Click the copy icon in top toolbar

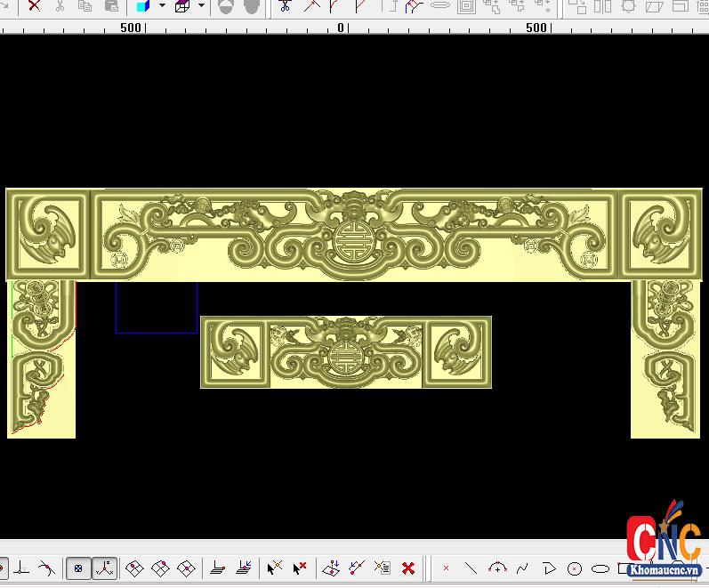(85, 5)
